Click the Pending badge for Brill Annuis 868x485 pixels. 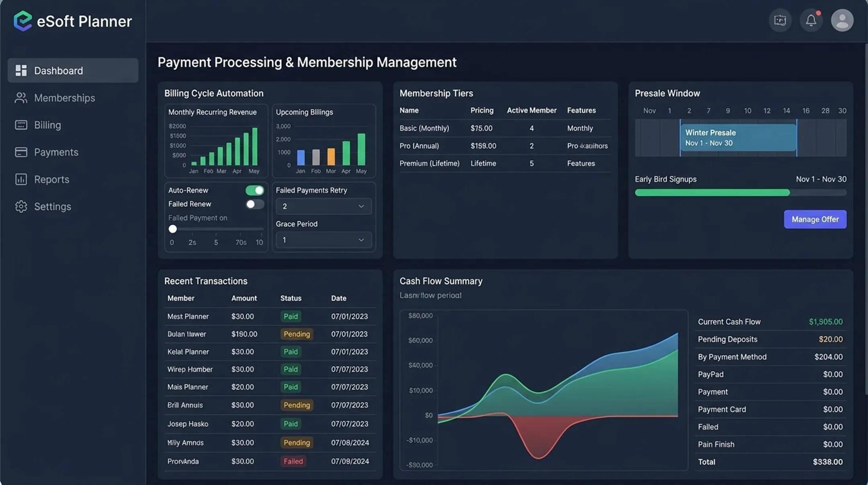click(297, 405)
